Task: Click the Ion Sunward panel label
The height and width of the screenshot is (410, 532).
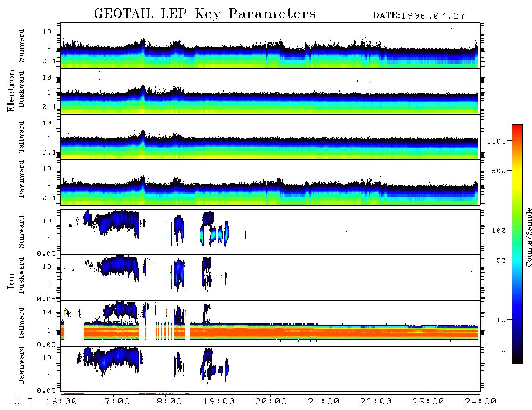Action: [x=21, y=232]
